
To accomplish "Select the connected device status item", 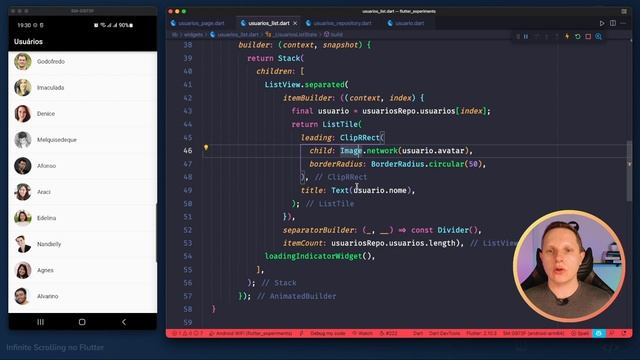I will click(533, 333).
